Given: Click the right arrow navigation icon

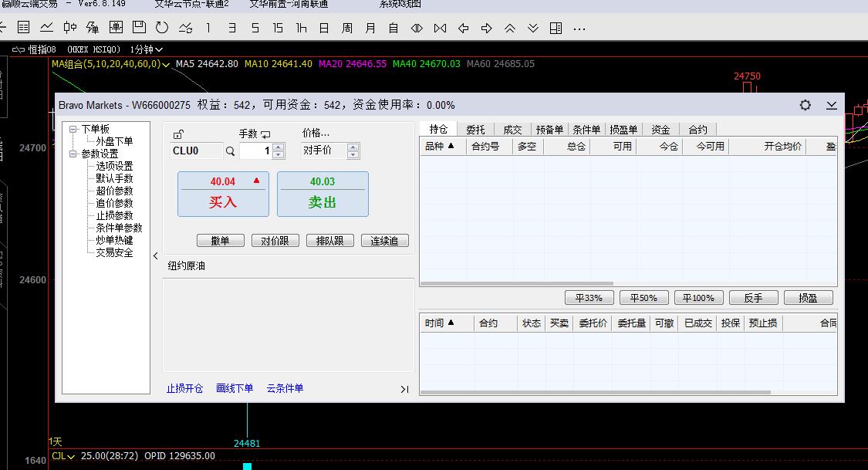Looking at the screenshot, I should click(x=487, y=29).
